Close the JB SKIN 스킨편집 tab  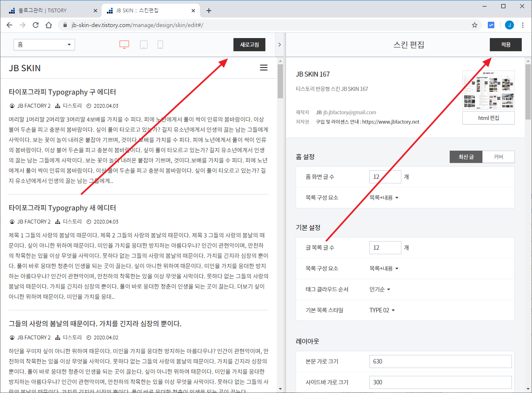[x=194, y=11]
